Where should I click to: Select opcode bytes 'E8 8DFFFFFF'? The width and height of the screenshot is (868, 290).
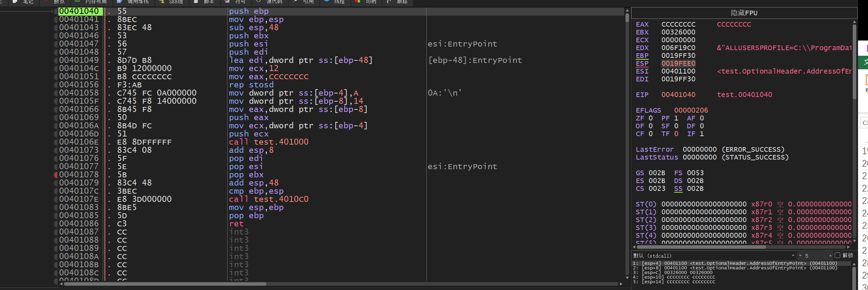144,142
